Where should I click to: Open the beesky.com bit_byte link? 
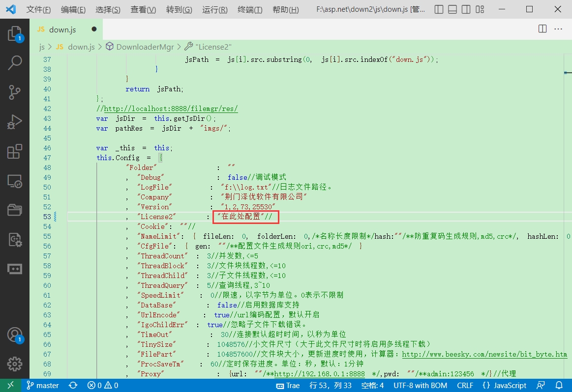484,354
